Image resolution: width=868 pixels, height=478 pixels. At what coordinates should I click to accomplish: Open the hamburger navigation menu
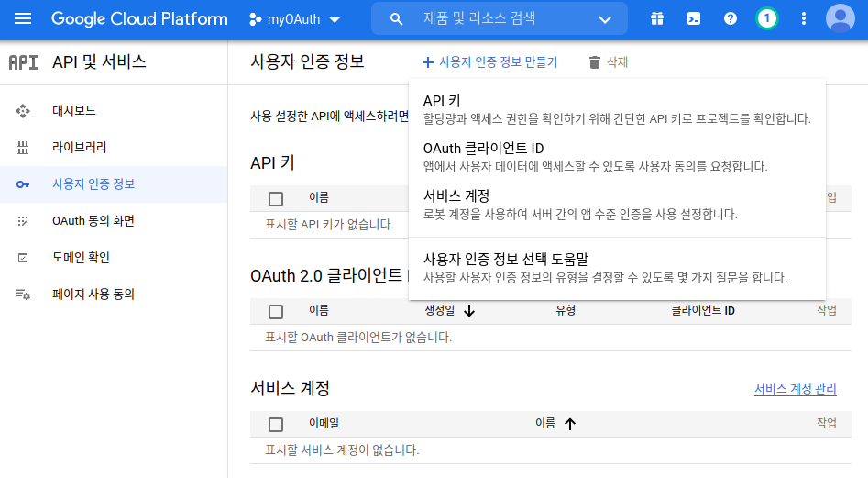click(23, 19)
